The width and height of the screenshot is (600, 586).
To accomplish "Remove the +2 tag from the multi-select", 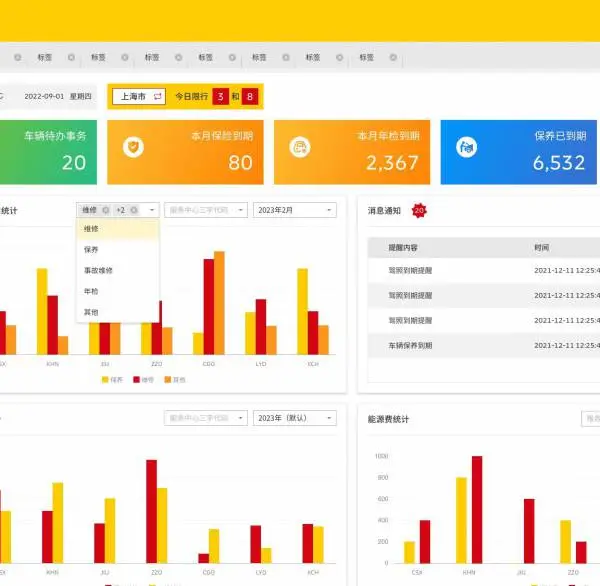I will pyautogui.click(x=134, y=210).
